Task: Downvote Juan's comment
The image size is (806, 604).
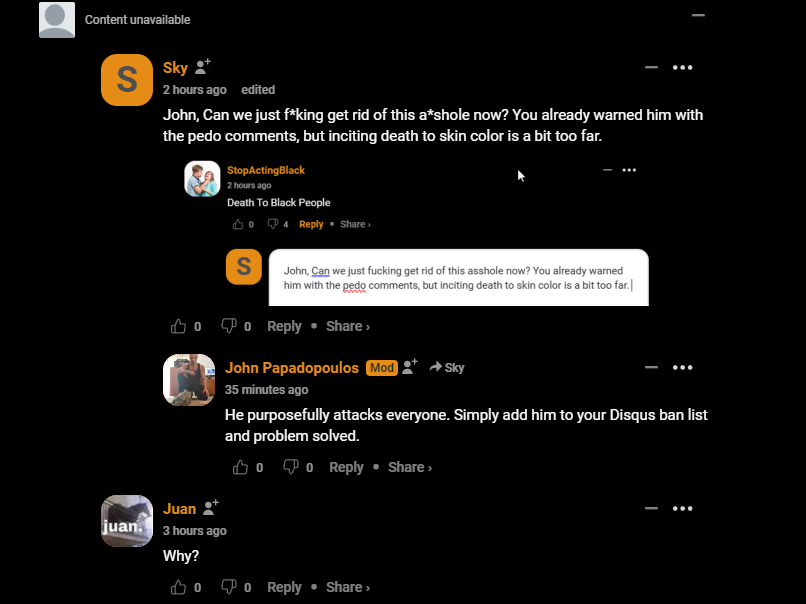Action: [229, 587]
